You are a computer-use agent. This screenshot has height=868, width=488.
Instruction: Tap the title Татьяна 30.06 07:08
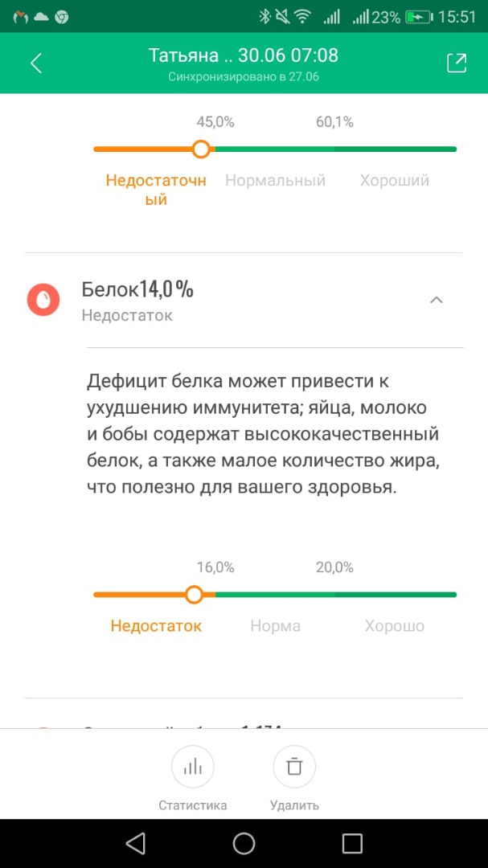pos(243,56)
